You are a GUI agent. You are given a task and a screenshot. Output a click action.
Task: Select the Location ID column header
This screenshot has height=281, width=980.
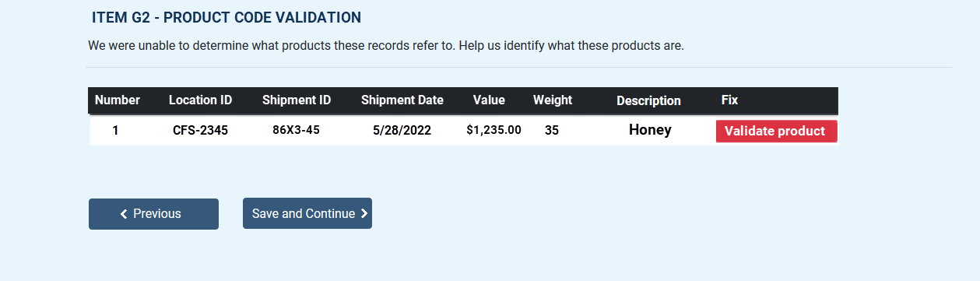(200, 100)
